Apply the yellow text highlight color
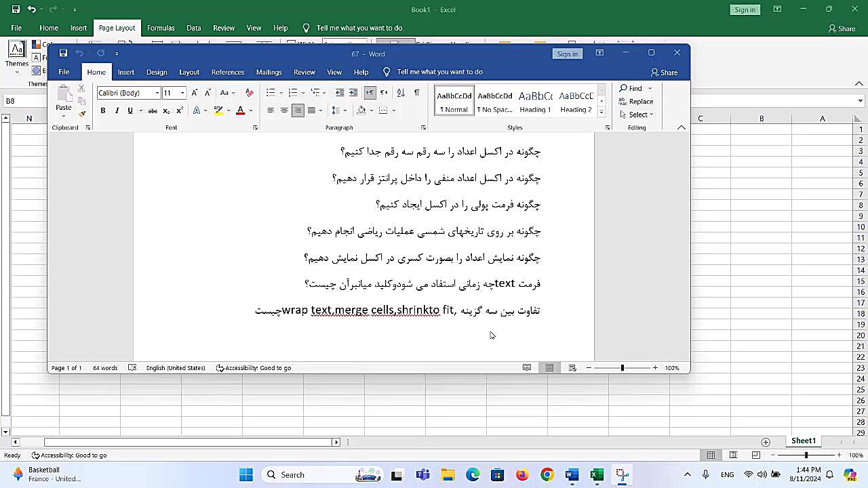 (218, 110)
